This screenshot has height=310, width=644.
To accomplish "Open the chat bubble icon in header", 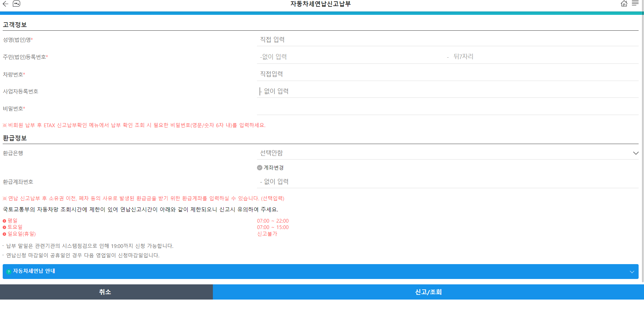I will [x=17, y=4].
